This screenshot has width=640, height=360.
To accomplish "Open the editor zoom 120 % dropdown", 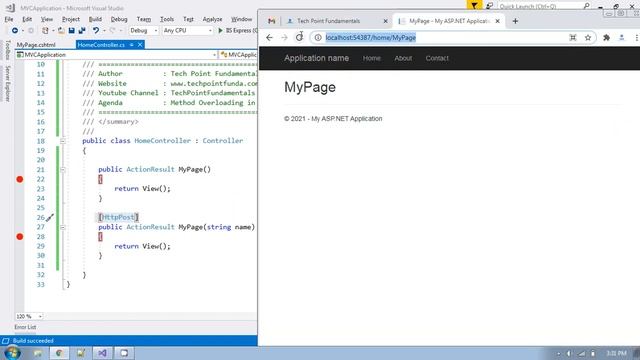I will pos(29,316).
